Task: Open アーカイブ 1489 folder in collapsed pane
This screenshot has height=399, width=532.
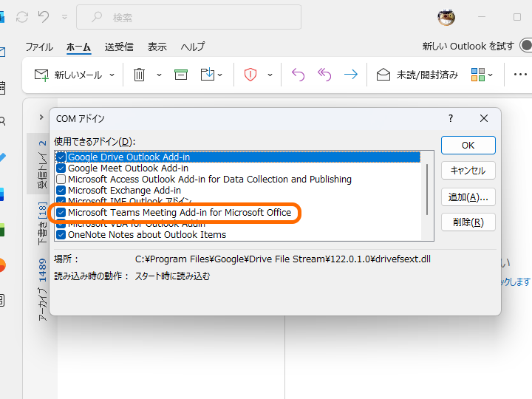Action: [x=42, y=290]
